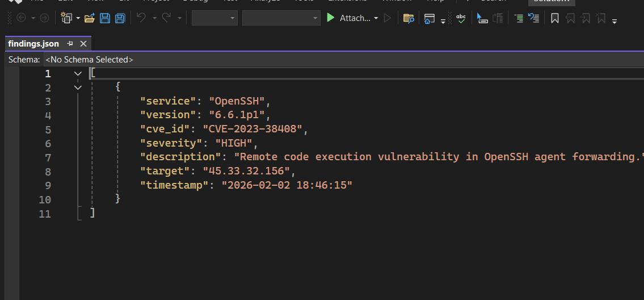Click the abc spell checker icon
Screen dimensions: 644x300
[461, 18]
